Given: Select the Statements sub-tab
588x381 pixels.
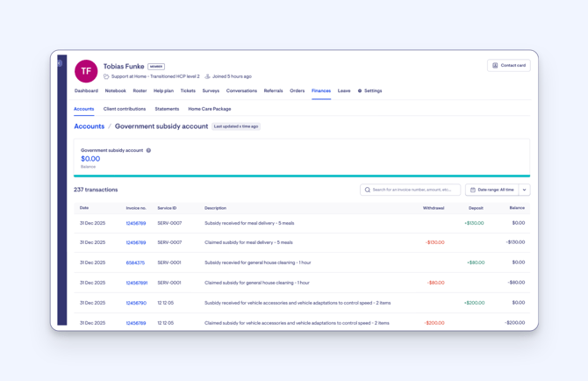Looking at the screenshot, I should 167,109.
